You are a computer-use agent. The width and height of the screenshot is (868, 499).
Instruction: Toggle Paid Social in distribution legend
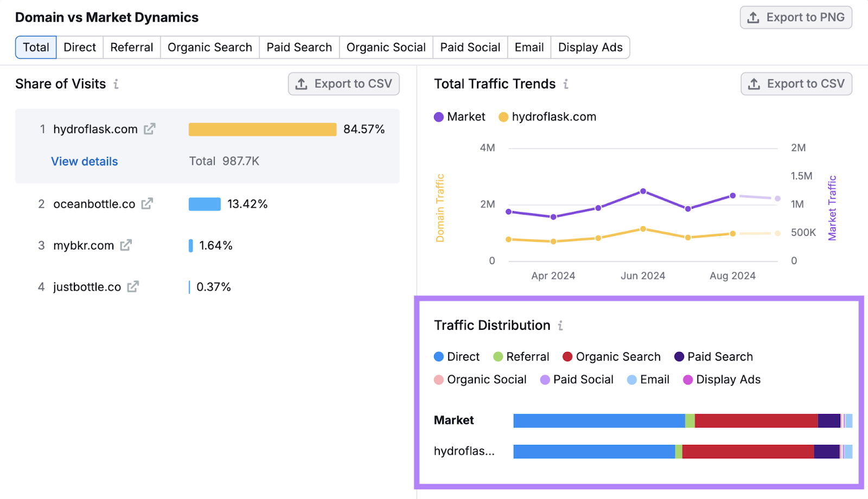pos(577,379)
